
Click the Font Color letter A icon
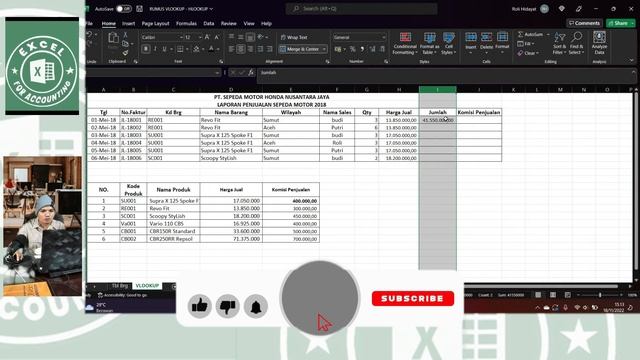click(211, 49)
